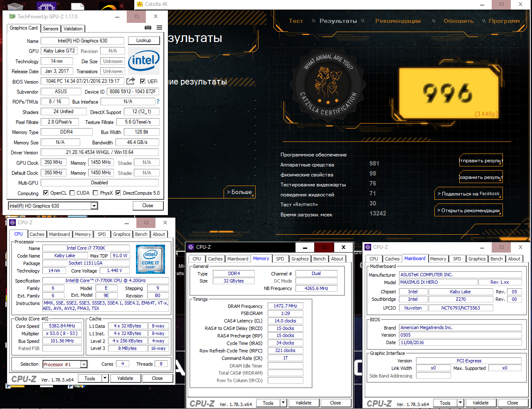Click Открыть рекомендации button
This screenshot has height=409, width=532.
[x=468, y=210]
